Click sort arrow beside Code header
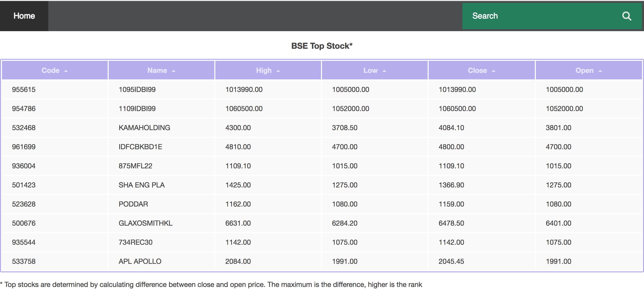644x297 pixels. coord(66,71)
